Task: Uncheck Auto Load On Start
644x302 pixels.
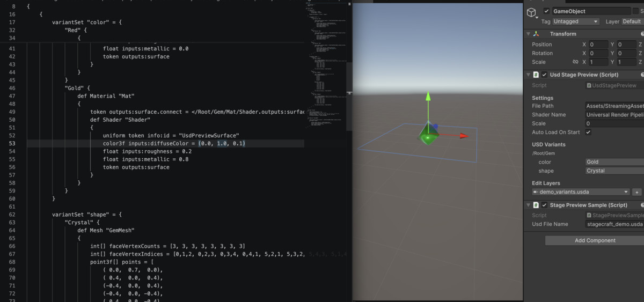Action: tap(589, 132)
